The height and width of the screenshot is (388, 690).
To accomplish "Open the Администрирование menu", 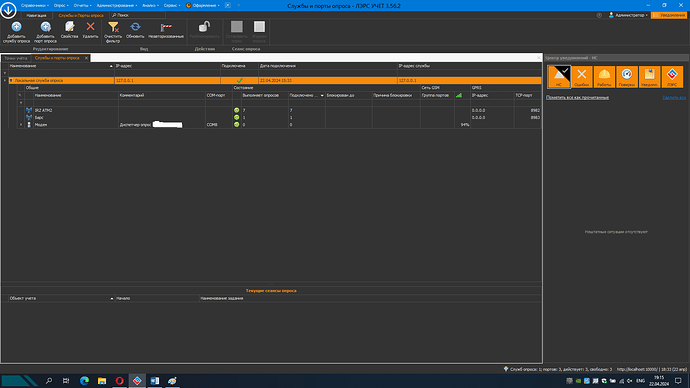I will [x=117, y=5].
